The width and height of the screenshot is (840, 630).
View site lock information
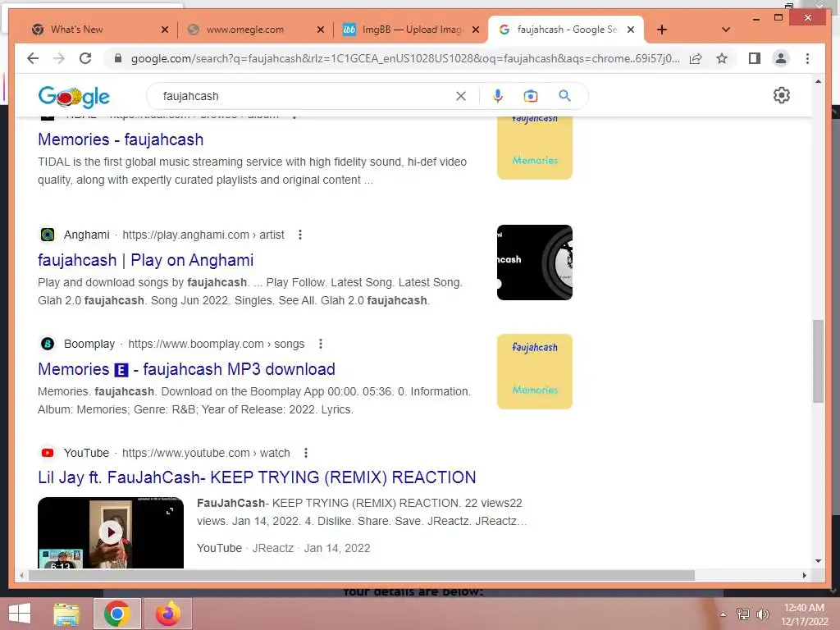[118, 58]
